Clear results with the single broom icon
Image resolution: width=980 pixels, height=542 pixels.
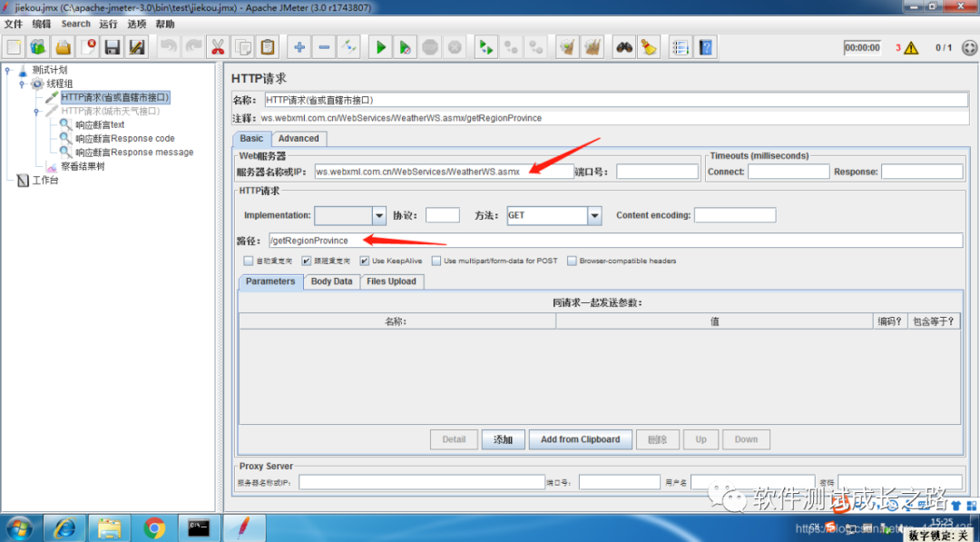coord(567,47)
